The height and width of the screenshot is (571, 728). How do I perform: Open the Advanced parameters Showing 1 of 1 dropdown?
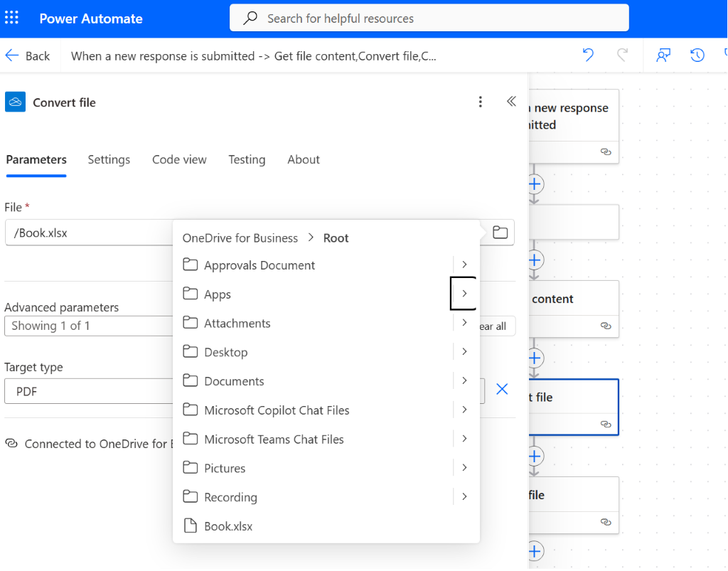point(88,326)
